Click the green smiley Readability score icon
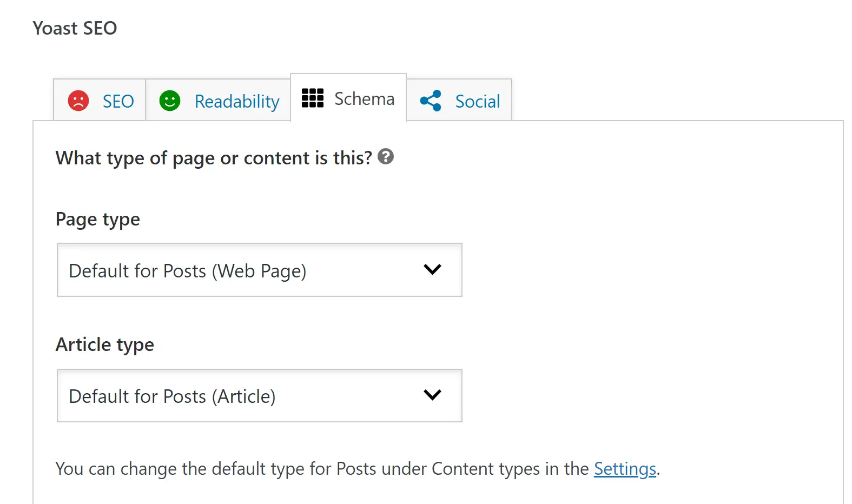 [x=170, y=101]
